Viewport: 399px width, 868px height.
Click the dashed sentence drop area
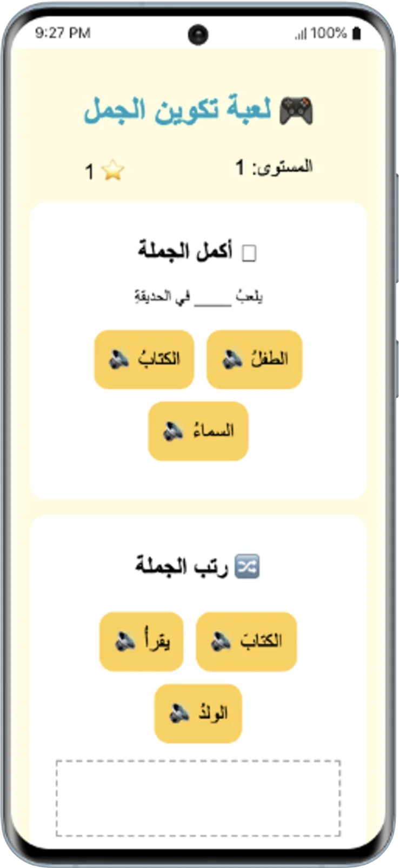(198, 798)
